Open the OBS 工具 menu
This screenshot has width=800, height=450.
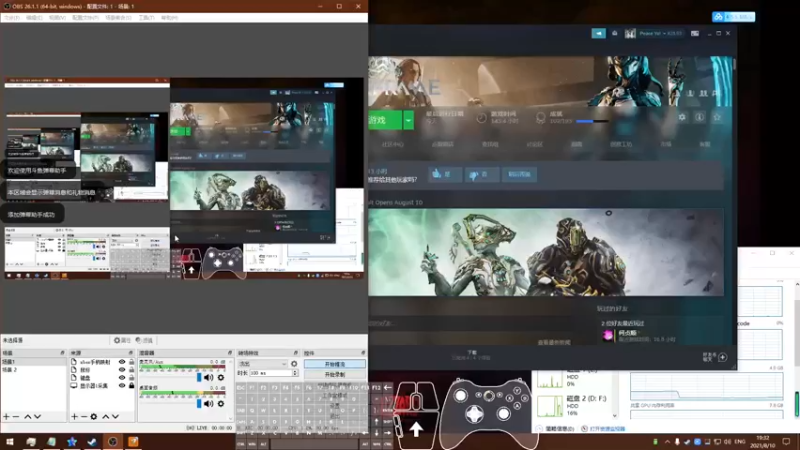click(146, 18)
